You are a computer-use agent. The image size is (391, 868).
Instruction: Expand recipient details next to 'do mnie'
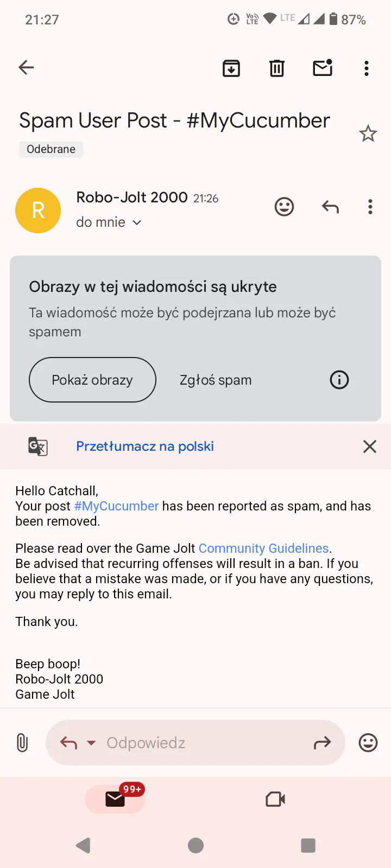click(x=137, y=222)
